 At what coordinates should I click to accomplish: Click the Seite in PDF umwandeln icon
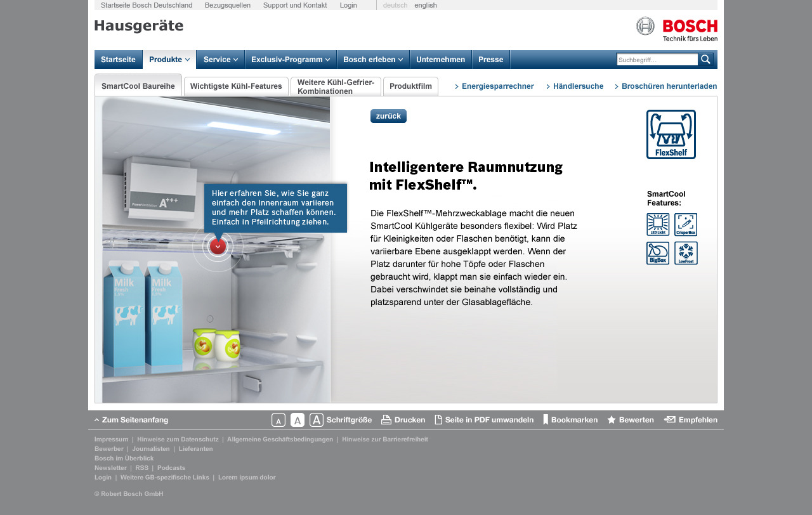[x=438, y=419]
